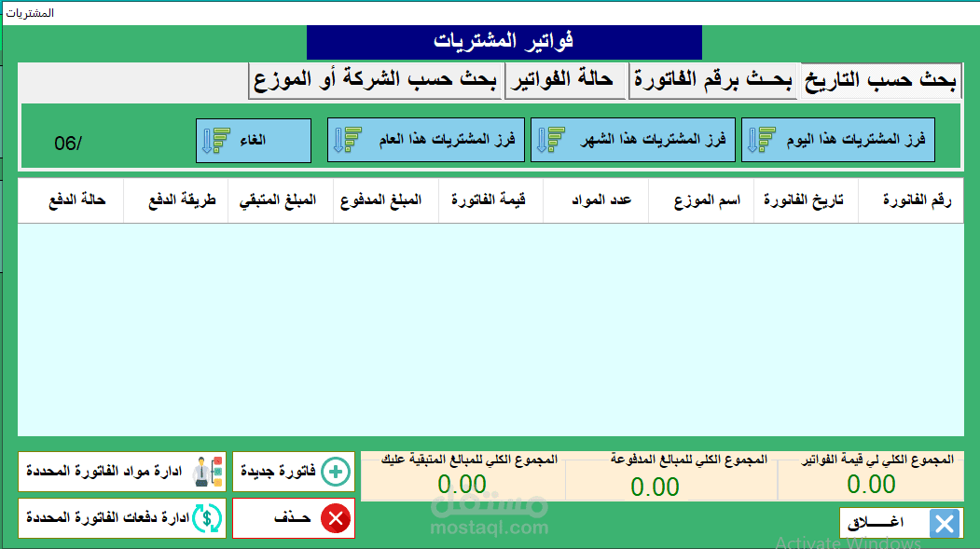Close window via اغـــلاق label
This screenshot has height=549, width=980.
[875, 523]
